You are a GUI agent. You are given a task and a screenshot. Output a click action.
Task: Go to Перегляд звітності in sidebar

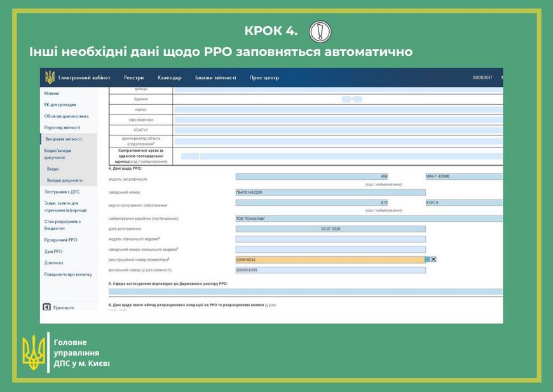click(x=62, y=128)
